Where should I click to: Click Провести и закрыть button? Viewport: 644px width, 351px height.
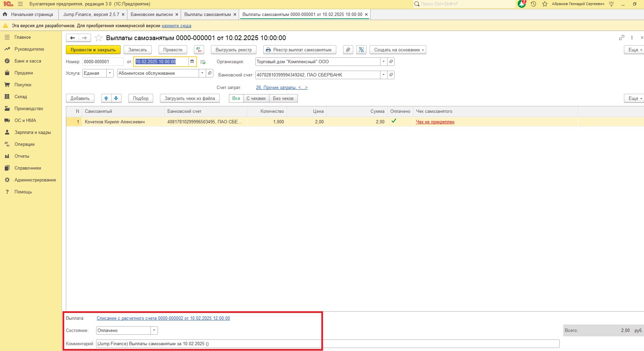(x=93, y=50)
